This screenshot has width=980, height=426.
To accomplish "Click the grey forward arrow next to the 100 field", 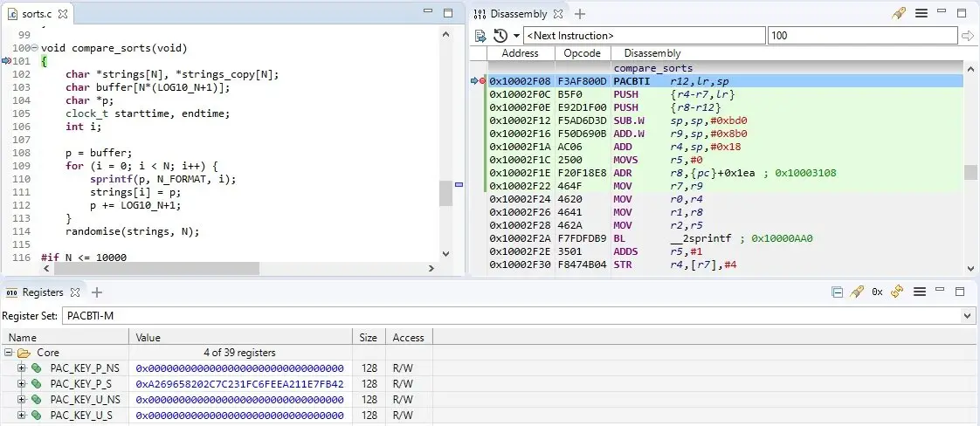I will tap(968, 36).
